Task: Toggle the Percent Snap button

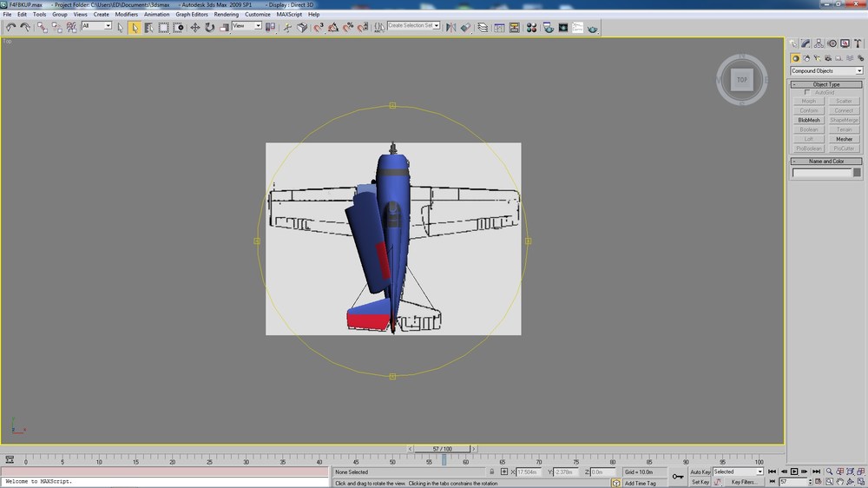Action: click(x=348, y=27)
